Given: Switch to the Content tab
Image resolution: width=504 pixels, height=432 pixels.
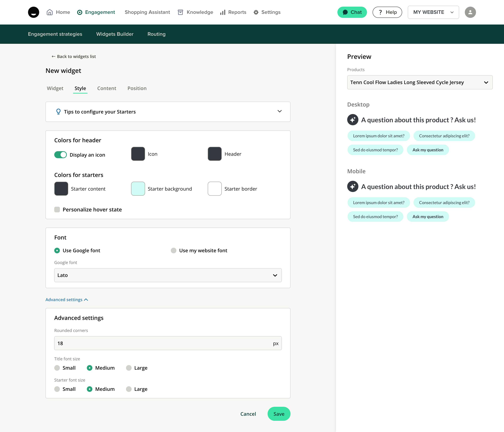Looking at the screenshot, I should coord(107,88).
